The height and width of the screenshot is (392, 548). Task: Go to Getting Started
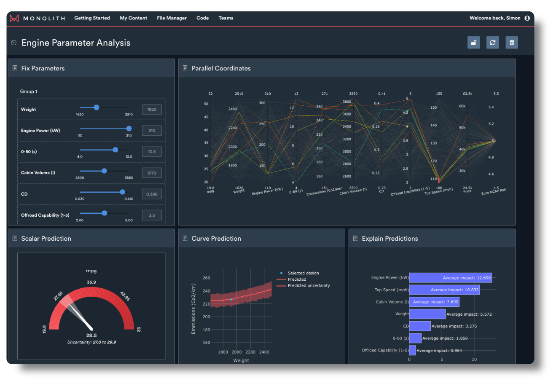pyautogui.click(x=92, y=18)
